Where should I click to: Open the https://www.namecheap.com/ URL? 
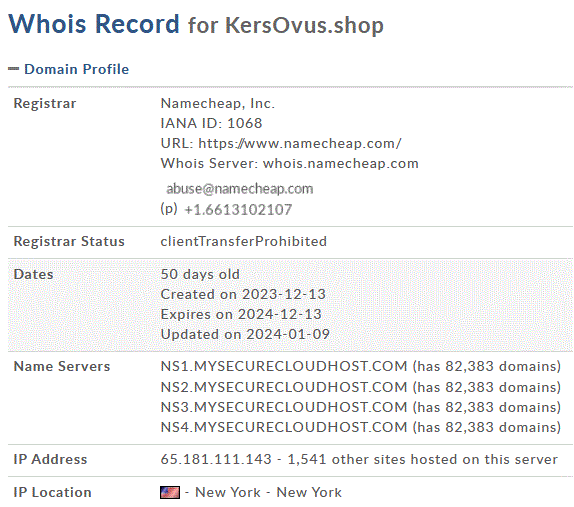300,143
